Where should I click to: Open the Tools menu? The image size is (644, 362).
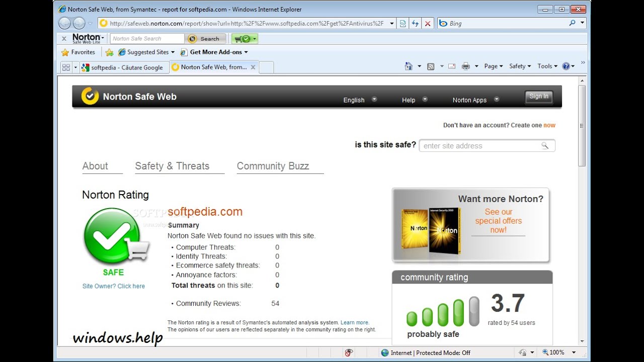[x=547, y=66]
